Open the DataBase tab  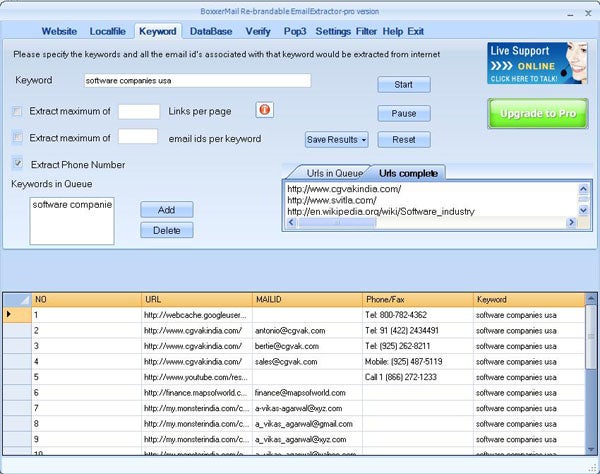pos(211,31)
